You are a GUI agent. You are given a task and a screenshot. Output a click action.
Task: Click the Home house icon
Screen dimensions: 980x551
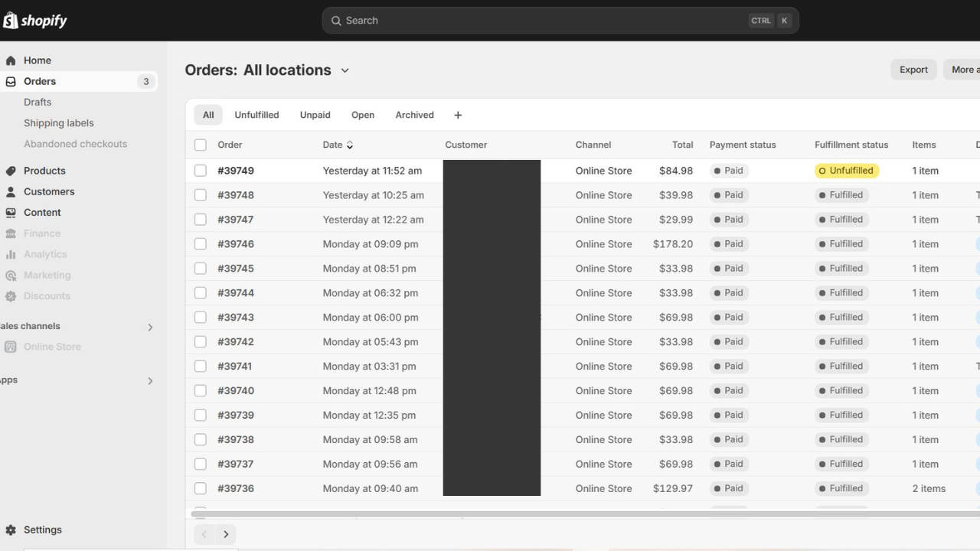click(x=11, y=60)
